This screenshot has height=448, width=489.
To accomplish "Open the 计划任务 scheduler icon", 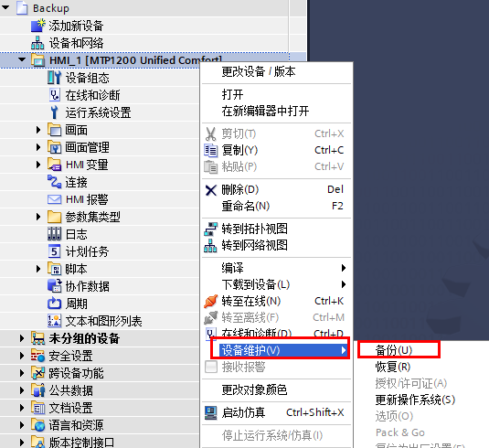I will [54, 251].
